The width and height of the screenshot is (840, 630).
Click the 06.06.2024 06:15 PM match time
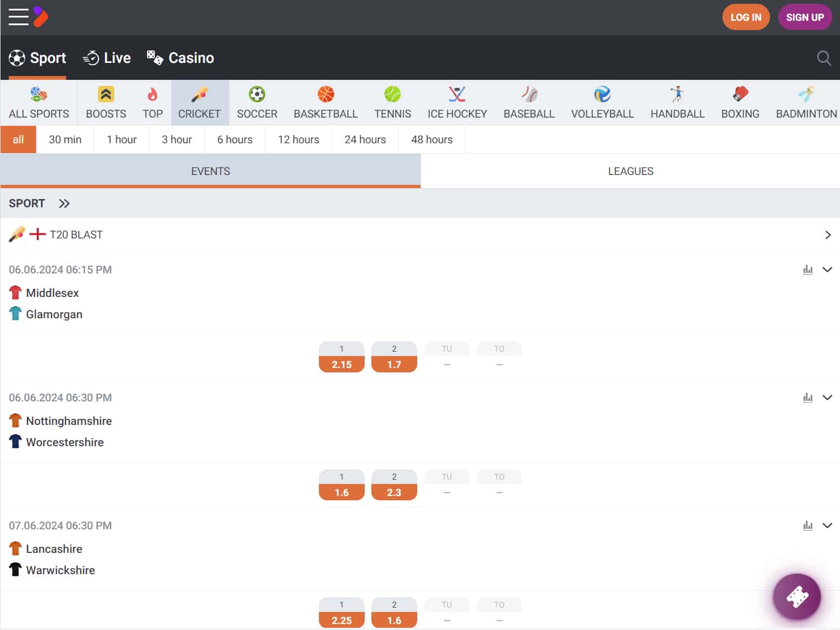[60, 270]
